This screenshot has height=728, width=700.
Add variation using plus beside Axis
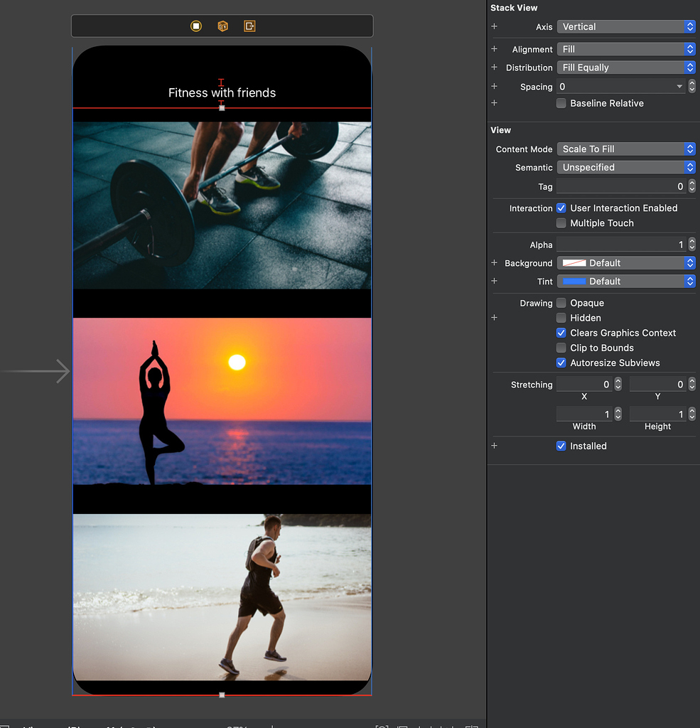tap(495, 26)
